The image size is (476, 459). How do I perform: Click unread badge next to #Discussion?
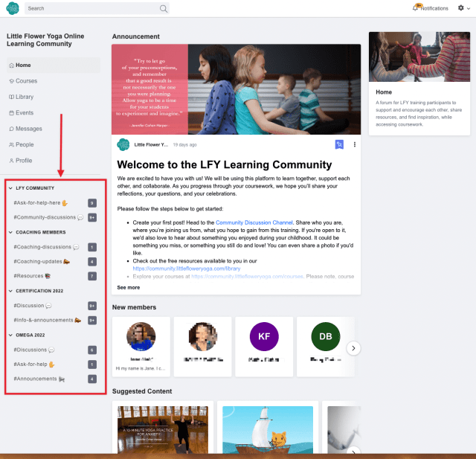(92, 306)
